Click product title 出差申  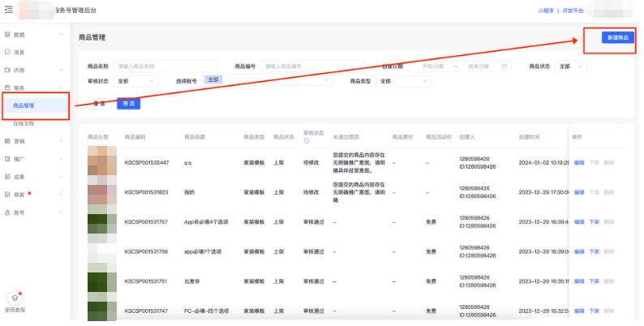click(x=191, y=281)
